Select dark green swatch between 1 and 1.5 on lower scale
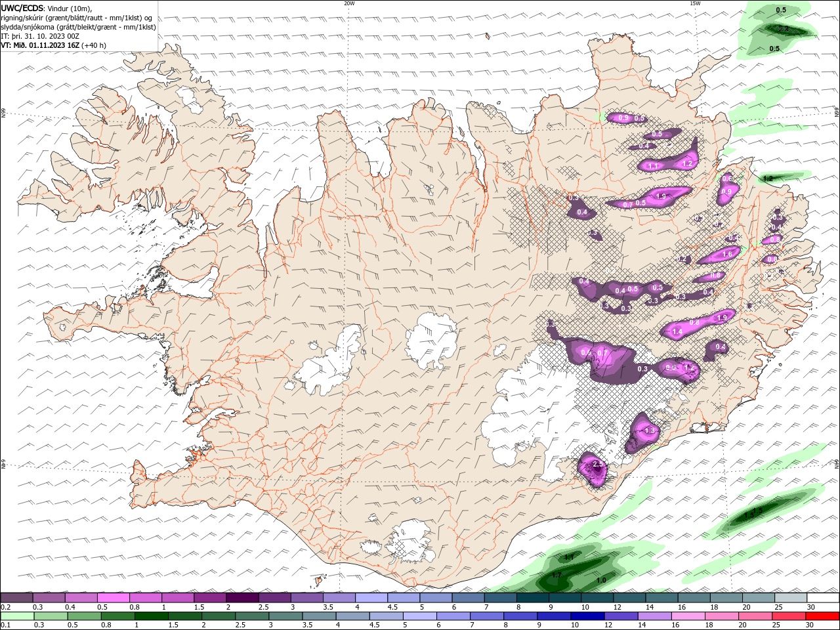Screen dimensions: 840x630 point(150,616)
